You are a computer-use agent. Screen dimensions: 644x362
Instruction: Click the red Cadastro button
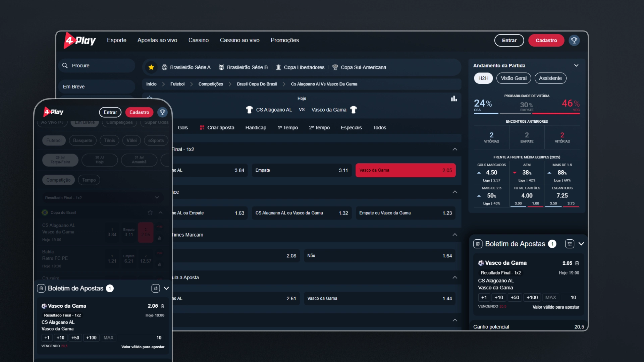point(546,41)
